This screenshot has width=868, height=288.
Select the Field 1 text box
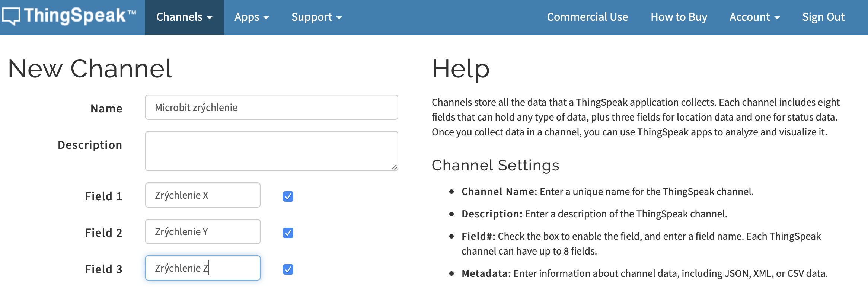click(x=202, y=195)
